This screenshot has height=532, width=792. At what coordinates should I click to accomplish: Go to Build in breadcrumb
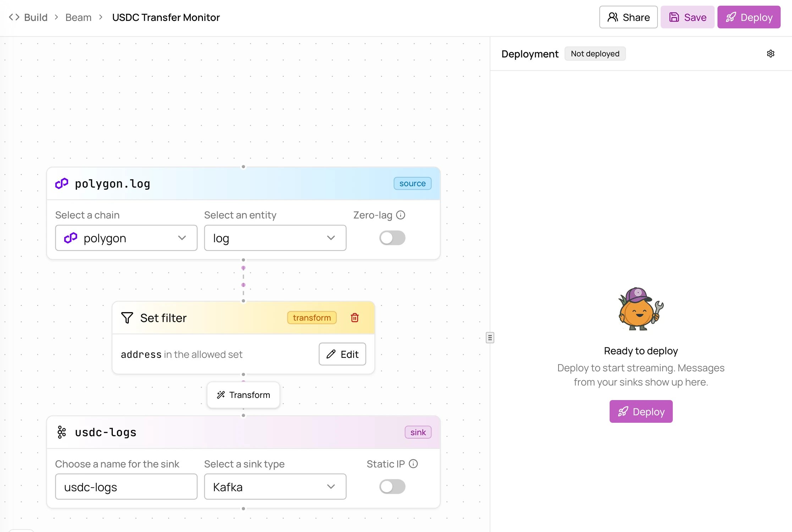pyautogui.click(x=35, y=17)
